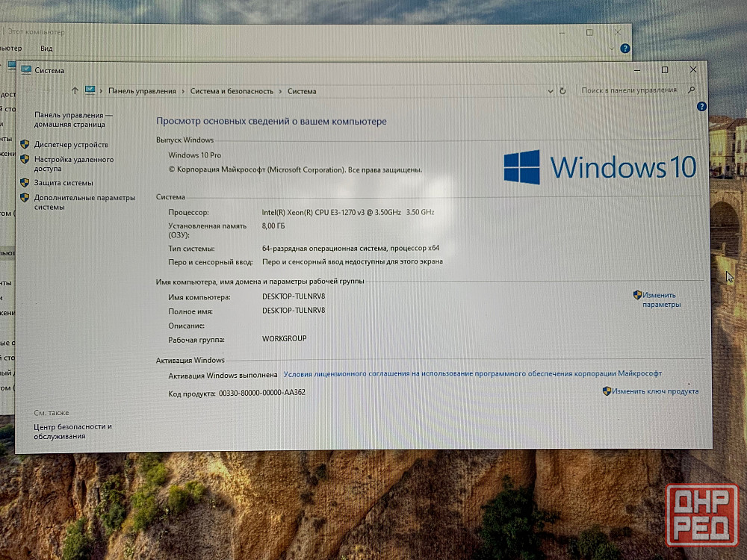Open the address bar history dropdown
The width and height of the screenshot is (747, 560).
[551, 91]
